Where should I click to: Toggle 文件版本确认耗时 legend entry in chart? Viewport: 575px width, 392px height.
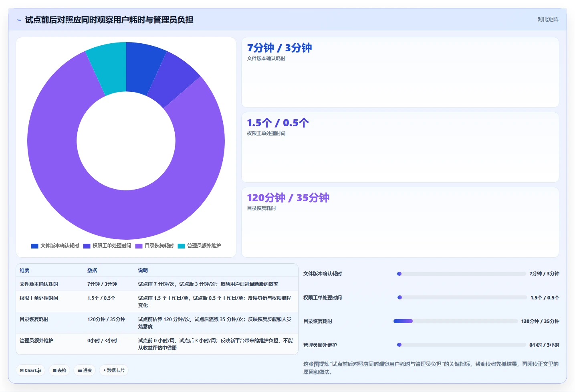(55, 246)
